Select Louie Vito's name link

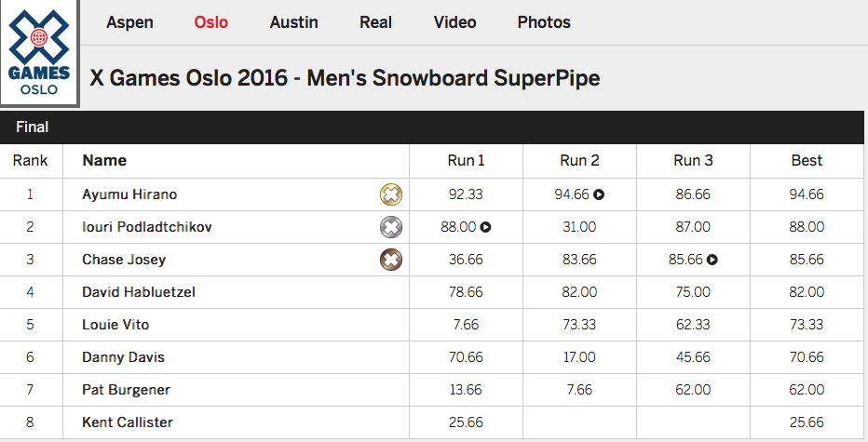pyautogui.click(x=115, y=325)
